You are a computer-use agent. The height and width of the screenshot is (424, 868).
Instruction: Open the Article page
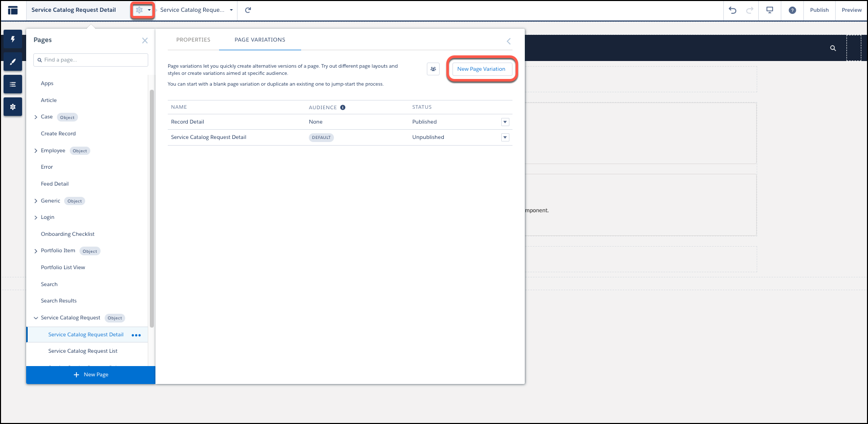49,100
